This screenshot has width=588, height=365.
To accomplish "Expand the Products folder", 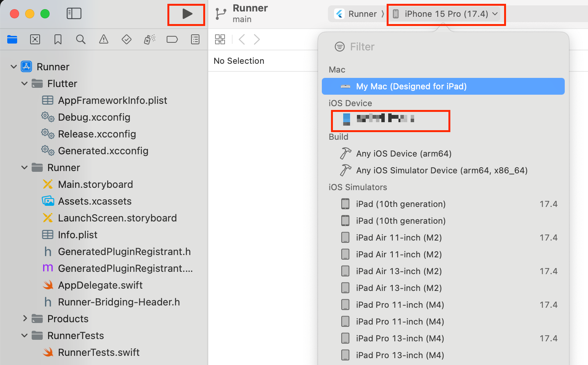I will pos(25,318).
